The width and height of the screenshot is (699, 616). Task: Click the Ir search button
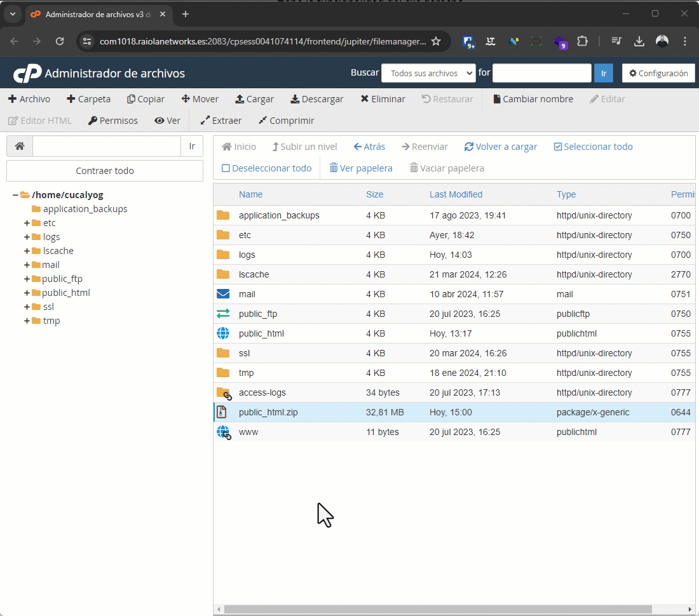(x=604, y=73)
